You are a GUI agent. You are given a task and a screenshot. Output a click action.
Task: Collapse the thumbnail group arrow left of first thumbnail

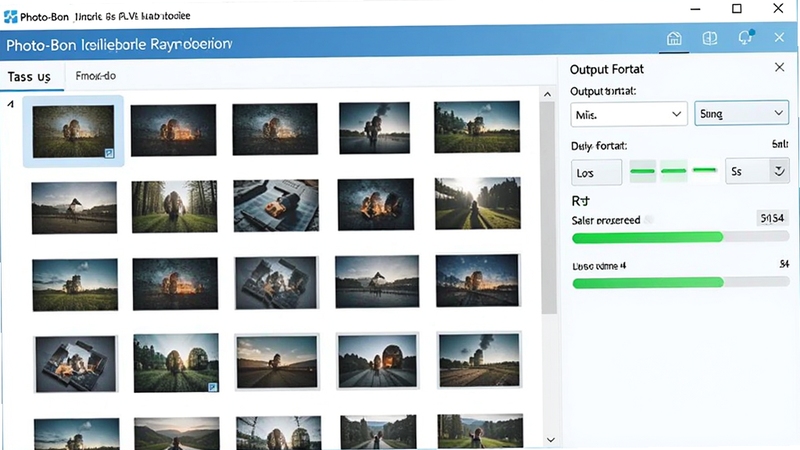coord(10,105)
